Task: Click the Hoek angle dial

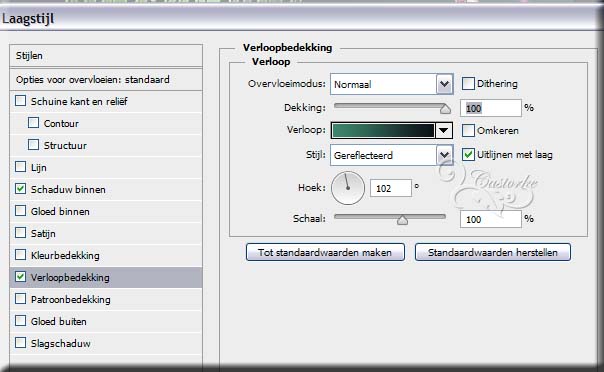Action: pos(348,188)
